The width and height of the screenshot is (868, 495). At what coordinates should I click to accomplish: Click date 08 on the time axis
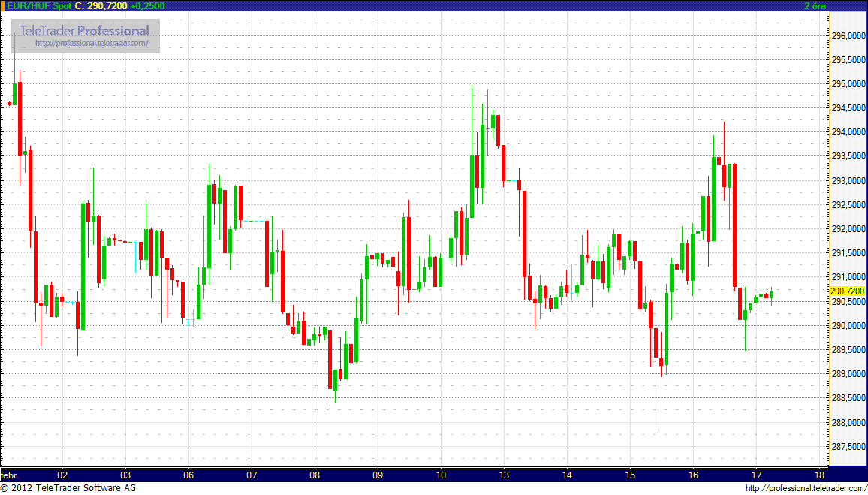click(x=315, y=475)
